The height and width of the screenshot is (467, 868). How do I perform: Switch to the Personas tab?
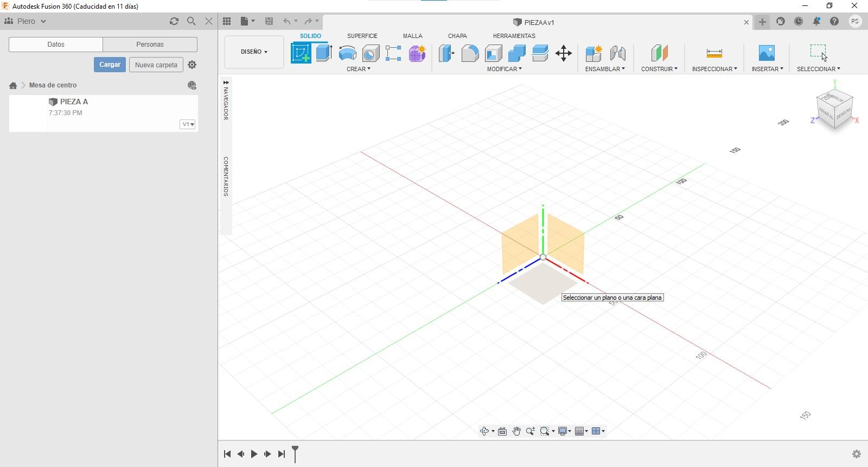[150, 45]
